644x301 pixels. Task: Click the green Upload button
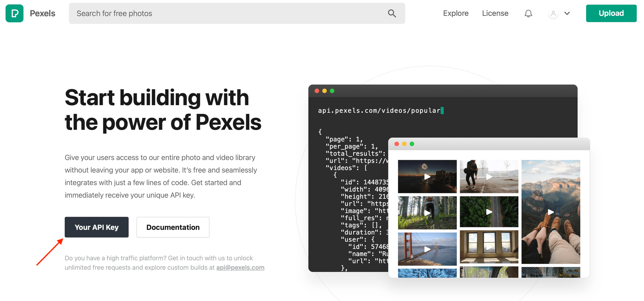pos(611,14)
